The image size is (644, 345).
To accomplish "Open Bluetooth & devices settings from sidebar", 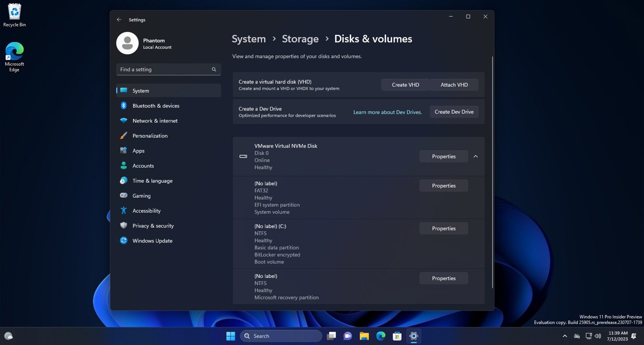I will (x=156, y=106).
